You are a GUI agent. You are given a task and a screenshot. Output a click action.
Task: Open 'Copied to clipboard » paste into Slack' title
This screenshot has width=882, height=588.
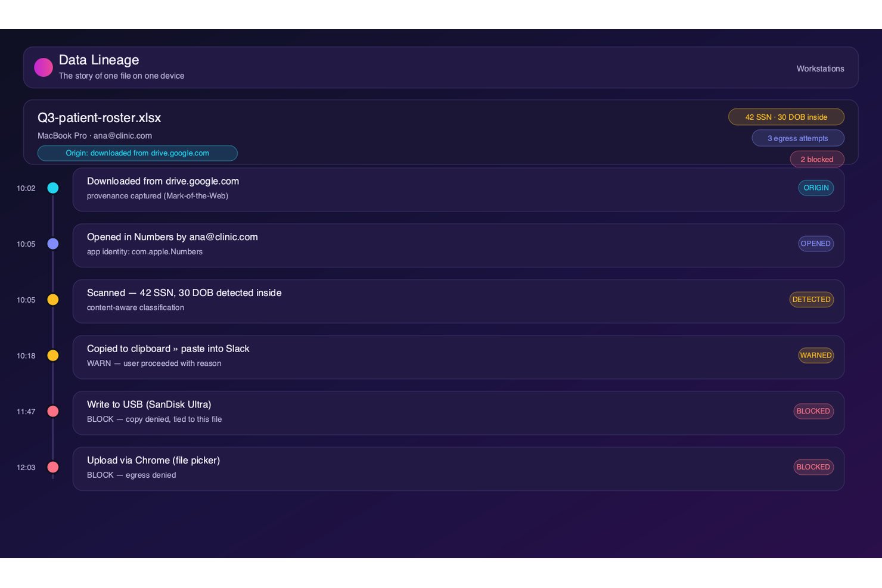(168, 349)
